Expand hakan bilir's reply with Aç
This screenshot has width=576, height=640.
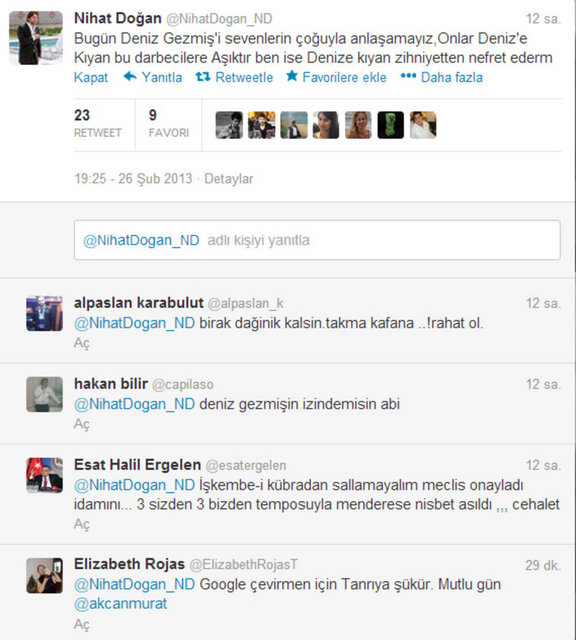click(82, 424)
